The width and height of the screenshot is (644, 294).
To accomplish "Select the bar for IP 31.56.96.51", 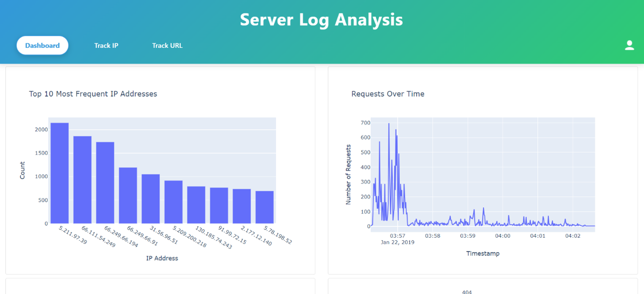I will pos(150,199).
